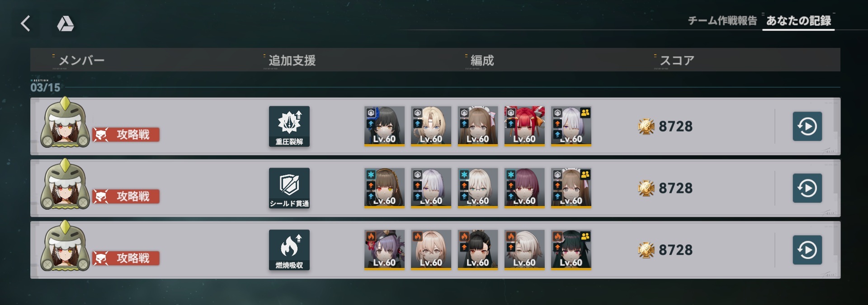Click the 編成 column header

tap(482, 61)
